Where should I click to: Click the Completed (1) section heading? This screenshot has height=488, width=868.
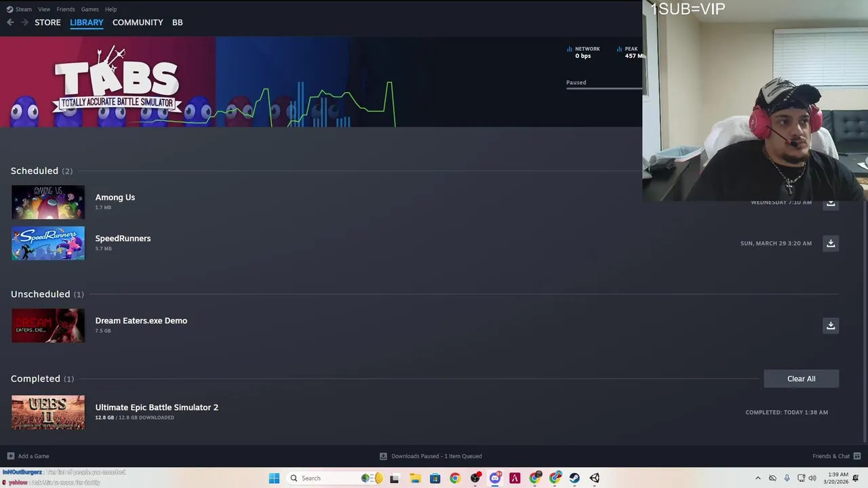[x=42, y=379]
